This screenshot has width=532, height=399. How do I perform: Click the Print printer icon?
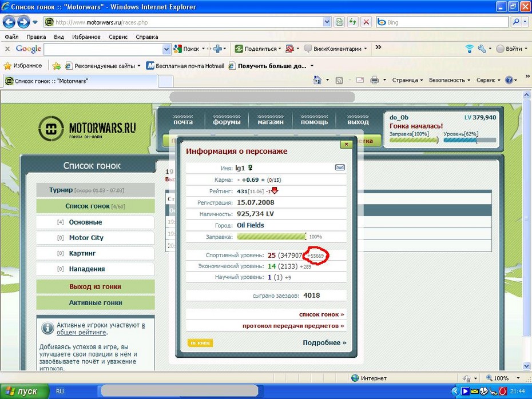click(375, 81)
